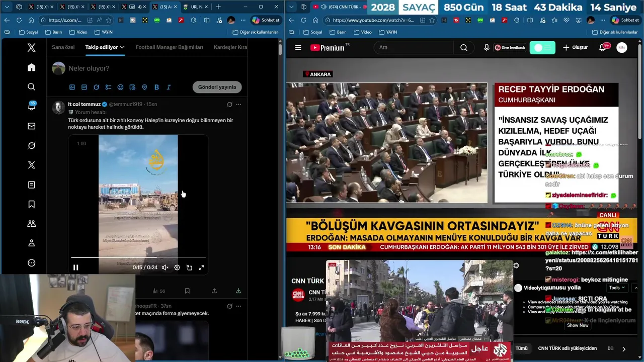Click Gönderi yayınla button
This screenshot has height=362, width=644.
click(217, 87)
